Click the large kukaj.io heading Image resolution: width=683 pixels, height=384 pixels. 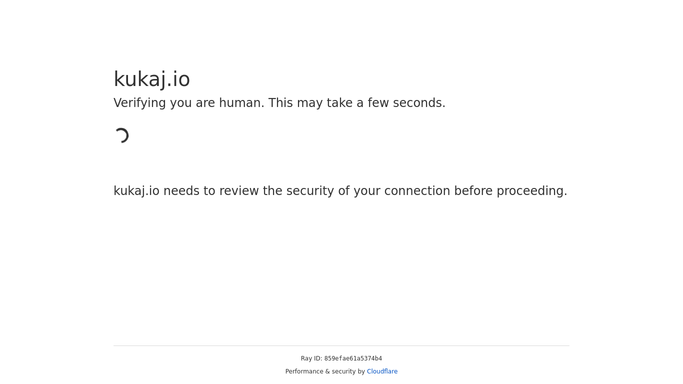pyautogui.click(x=152, y=79)
